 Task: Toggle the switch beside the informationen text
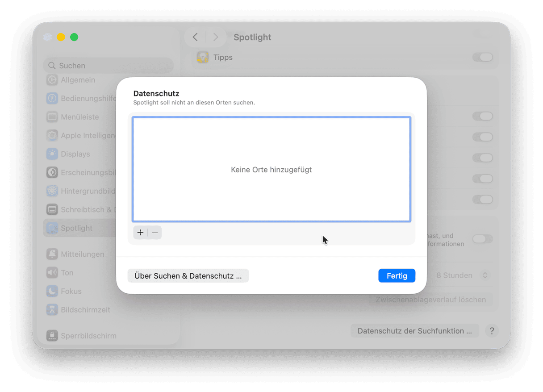482,239
